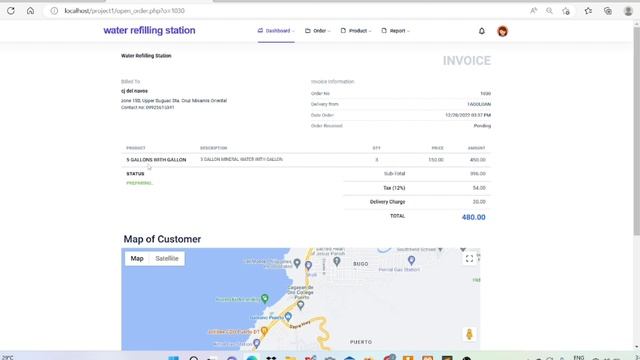Select the Sacred Heart of Jesus Parish pin
The height and width of the screenshot is (360, 640).
coord(337,261)
